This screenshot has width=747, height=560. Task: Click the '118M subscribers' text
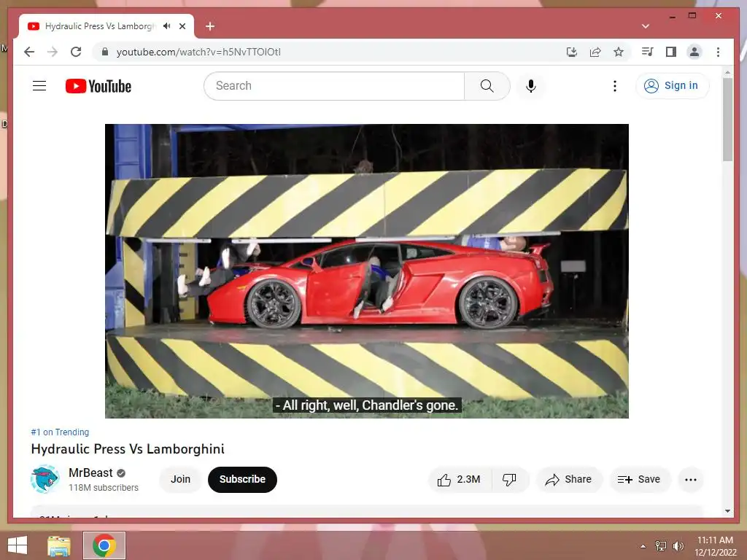coord(104,488)
